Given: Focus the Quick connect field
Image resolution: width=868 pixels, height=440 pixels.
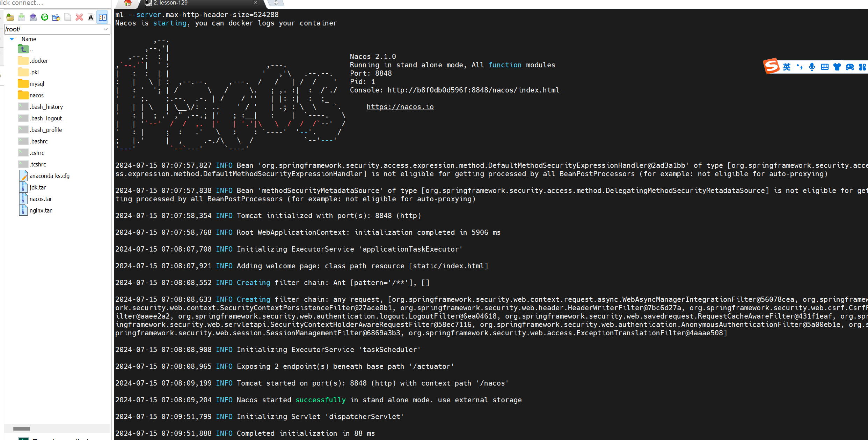Looking at the screenshot, I should [x=55, y=3].
